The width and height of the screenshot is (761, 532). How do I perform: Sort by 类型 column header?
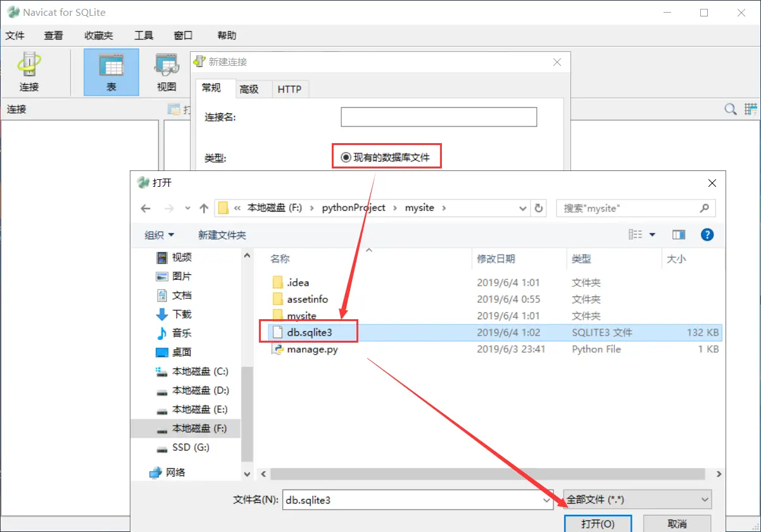click(x=581, y=258)
